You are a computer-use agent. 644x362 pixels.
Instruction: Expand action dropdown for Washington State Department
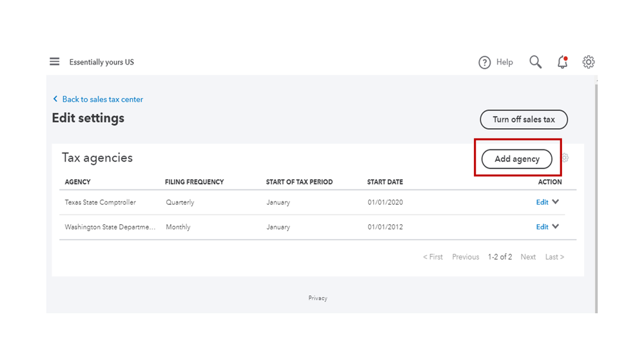[556, 227]
